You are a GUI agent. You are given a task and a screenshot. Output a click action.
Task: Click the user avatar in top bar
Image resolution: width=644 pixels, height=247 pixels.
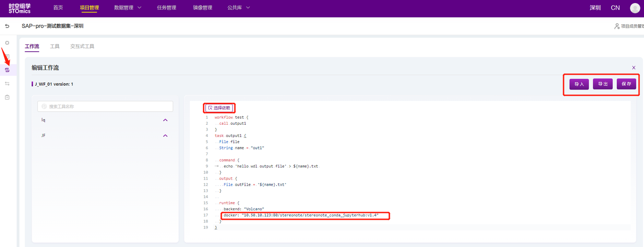tap(634, 8)
